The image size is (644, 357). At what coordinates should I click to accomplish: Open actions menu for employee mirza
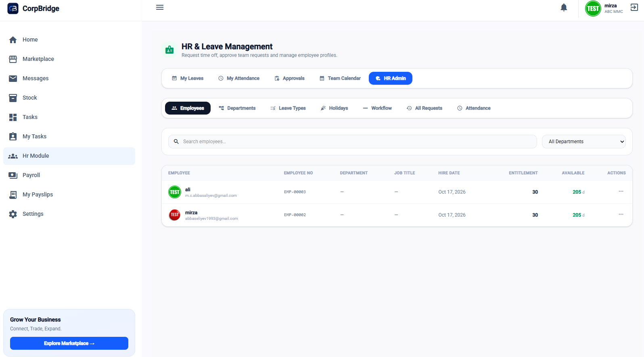pos(621,214)
